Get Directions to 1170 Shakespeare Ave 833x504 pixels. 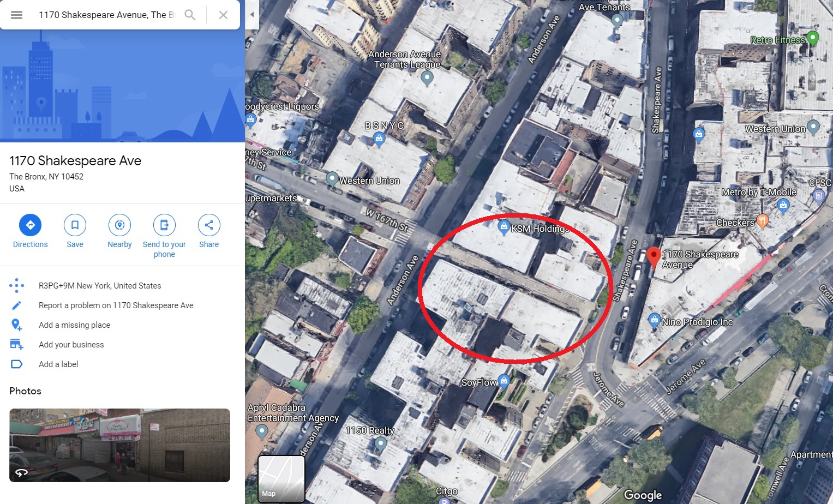(x=30, y=232)
